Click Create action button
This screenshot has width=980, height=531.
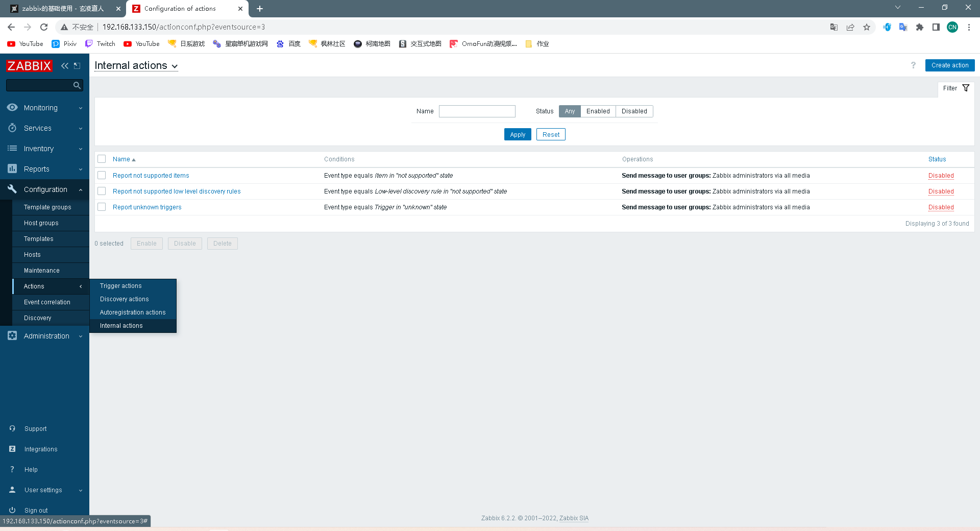949,65
